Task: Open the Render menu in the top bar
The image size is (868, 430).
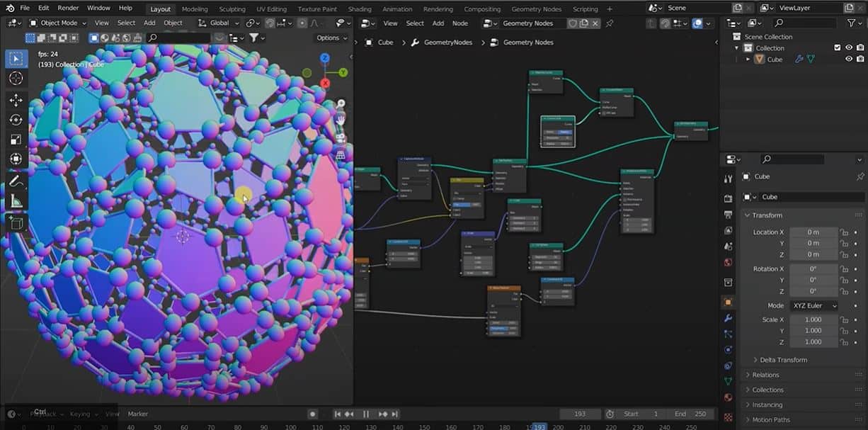Action: pos(67,8)
